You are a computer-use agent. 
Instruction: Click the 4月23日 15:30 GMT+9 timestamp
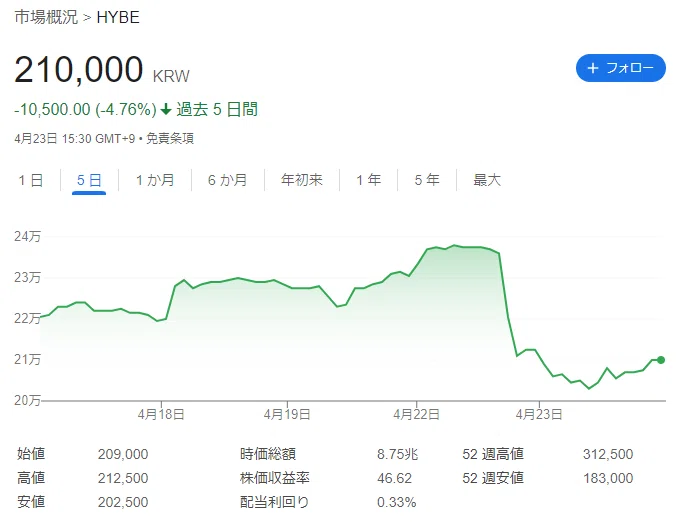[74, 139]
